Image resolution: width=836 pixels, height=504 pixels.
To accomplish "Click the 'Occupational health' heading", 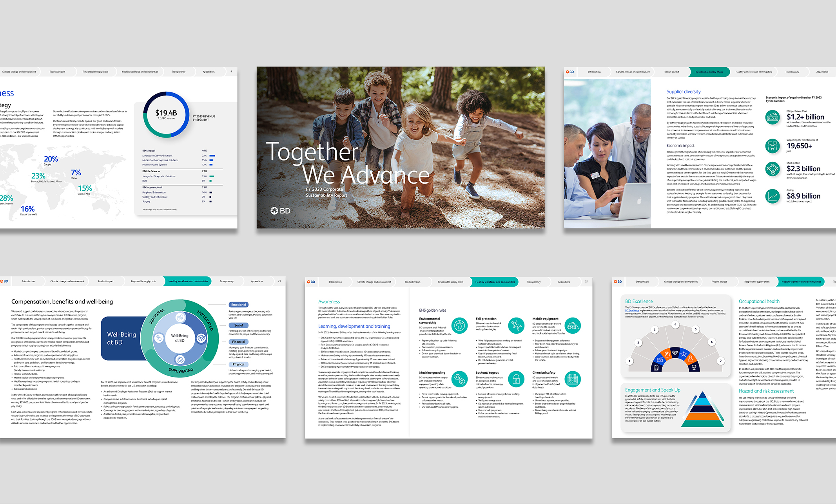I will (x=759, y=301).
